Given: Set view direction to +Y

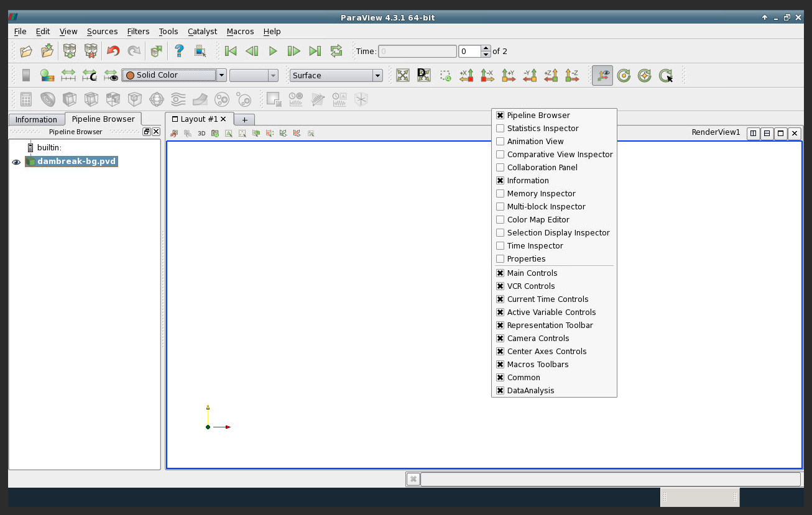Looking at the screenshot, I should tap(509, 75).
